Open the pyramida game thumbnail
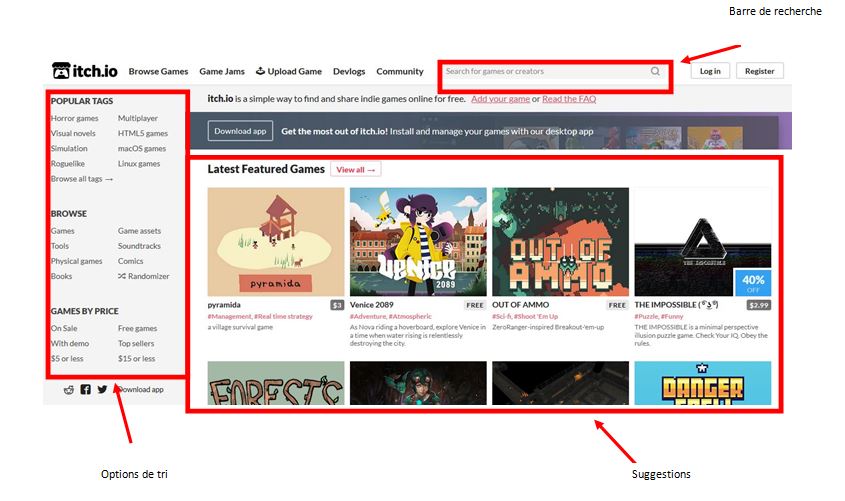Viewport: 845px width, 501px height. point(276,241)
